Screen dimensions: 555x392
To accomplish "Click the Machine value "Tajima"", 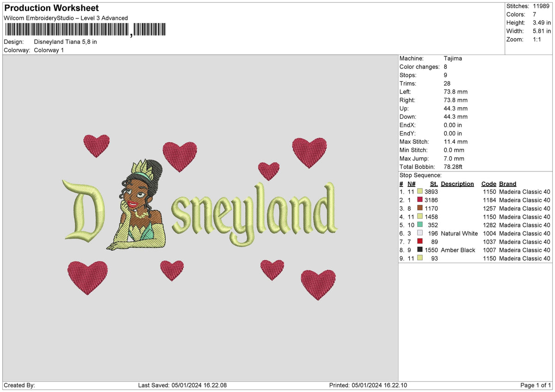I will pyautogui.click(x=453, y=58).
